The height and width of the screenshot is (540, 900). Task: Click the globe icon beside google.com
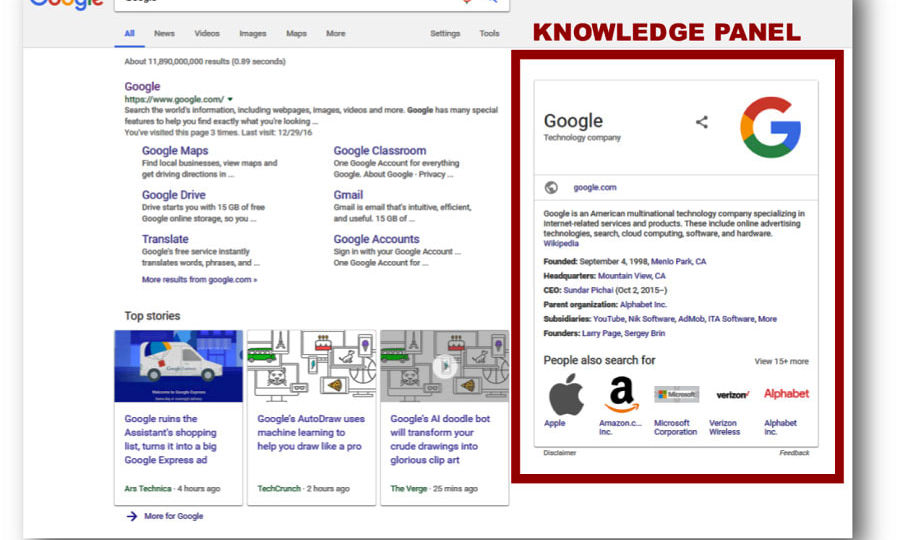pyautogui.click(x=551, y=187)
